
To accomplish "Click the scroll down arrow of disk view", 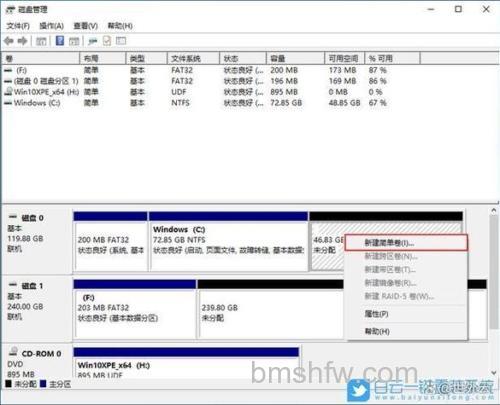I will (x=494, y=372).
